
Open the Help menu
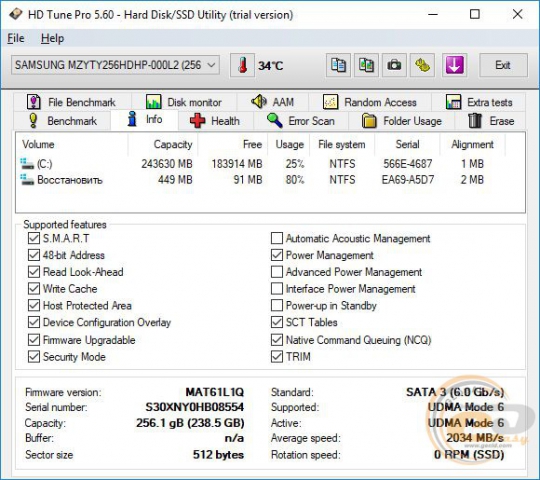pos(52,38)
